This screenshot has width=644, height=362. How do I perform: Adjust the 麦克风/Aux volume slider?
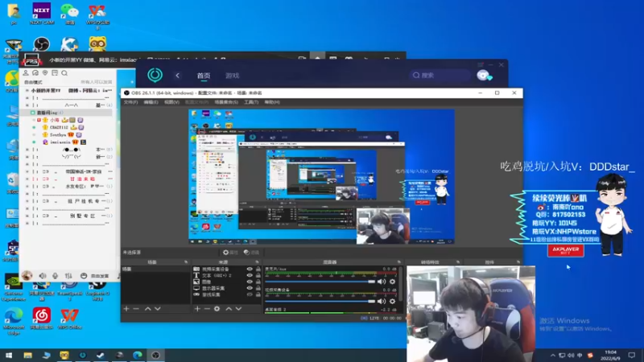coord(320,282)
